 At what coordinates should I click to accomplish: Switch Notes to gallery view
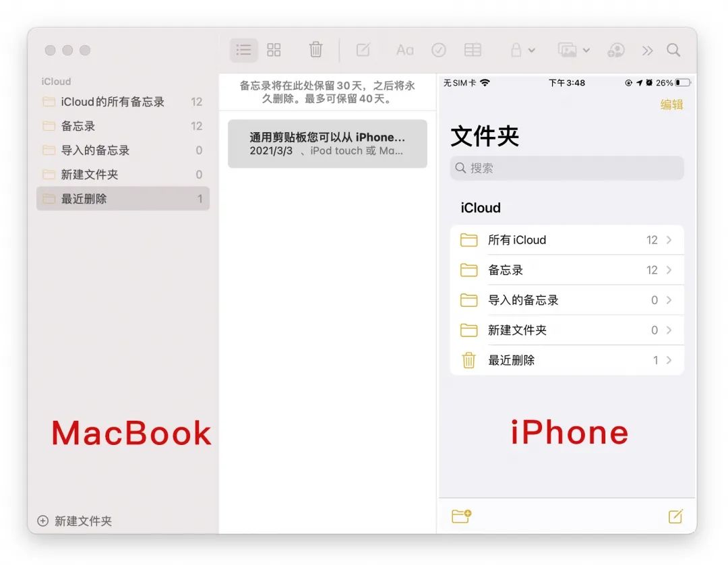pyautogui.click(x=274, y=49)
